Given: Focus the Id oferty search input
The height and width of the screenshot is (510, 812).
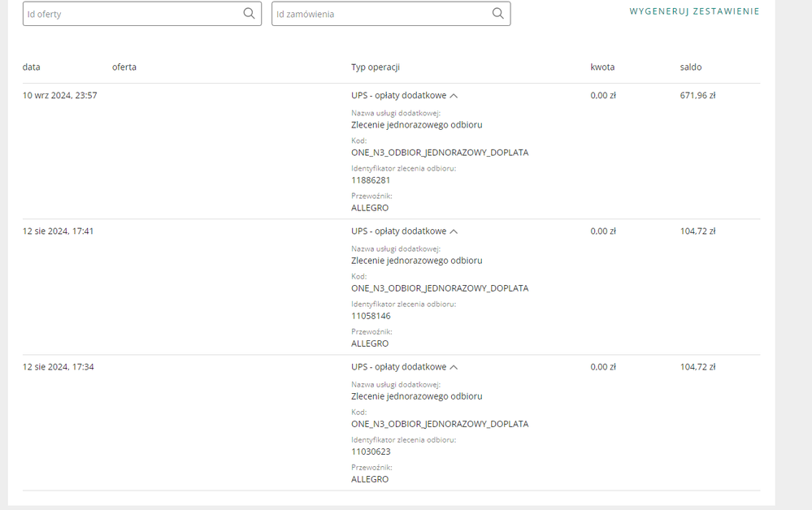Looking at the screenshot, I should (130, 14).
